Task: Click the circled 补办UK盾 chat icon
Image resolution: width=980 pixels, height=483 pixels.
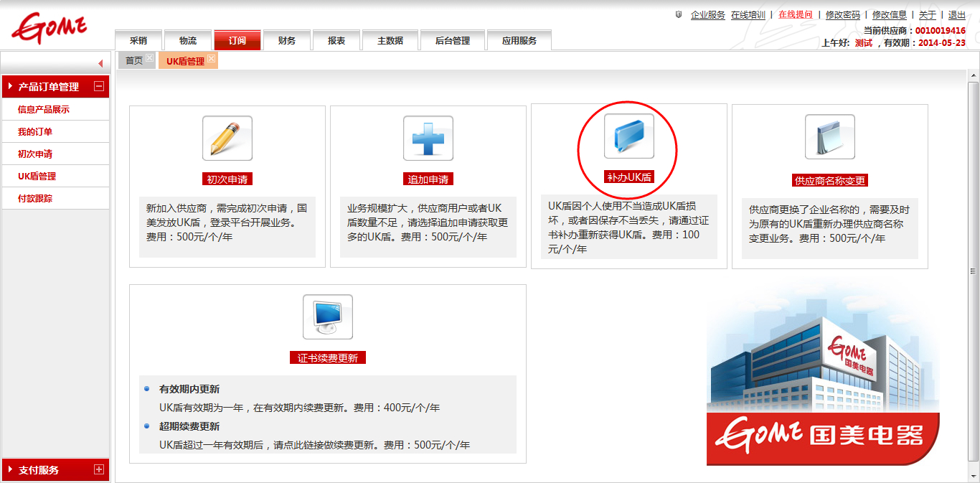Action: (628, 136)
